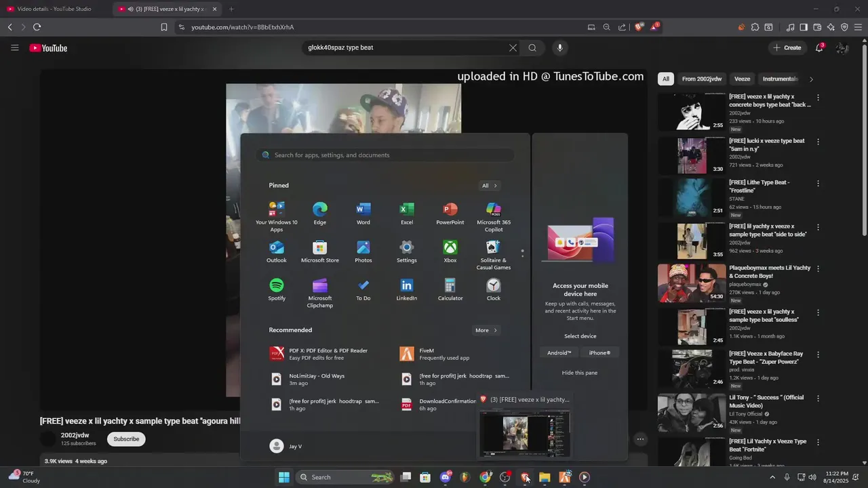The image size is (868, 488).
Task: Launch Word from pinned apps
Action: tap(363, 213)
